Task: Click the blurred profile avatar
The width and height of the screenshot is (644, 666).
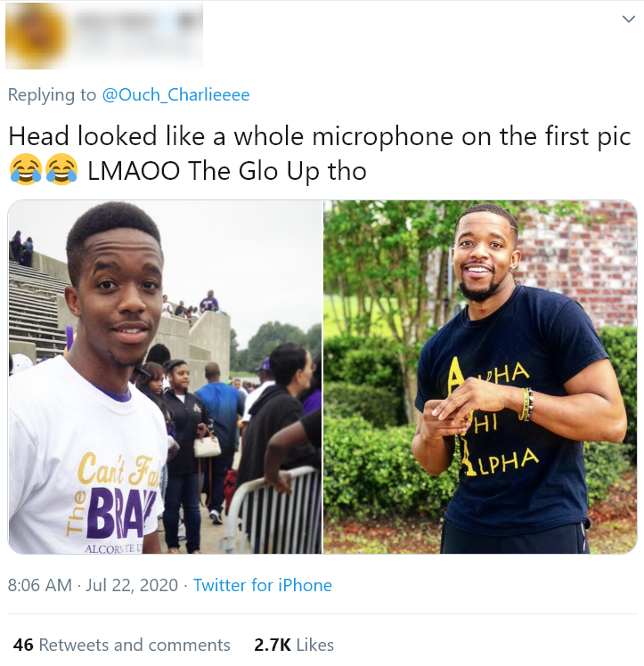Action: pos(37,36)
